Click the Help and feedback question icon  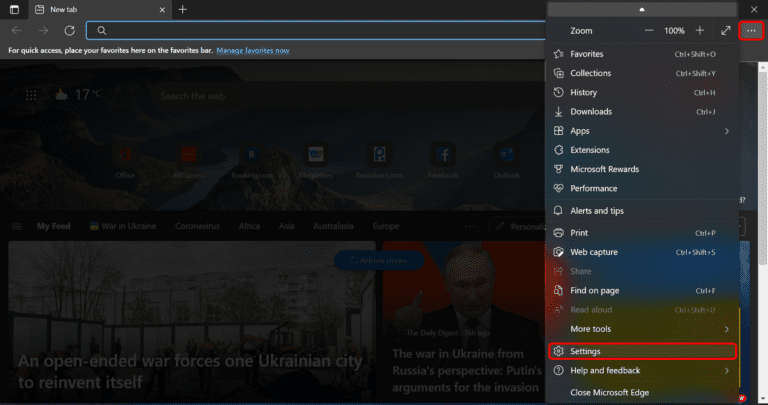click(x=558, y=370)
